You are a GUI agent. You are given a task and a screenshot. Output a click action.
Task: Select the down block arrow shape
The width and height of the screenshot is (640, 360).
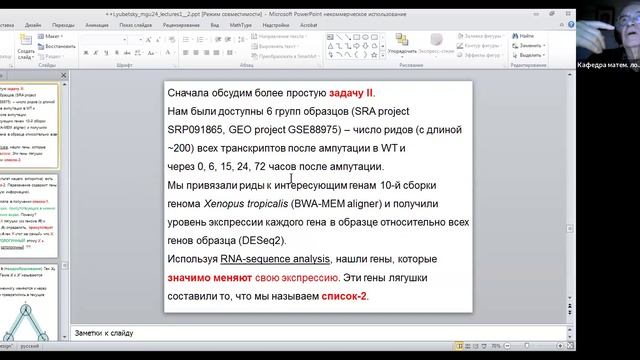point(365,46)
